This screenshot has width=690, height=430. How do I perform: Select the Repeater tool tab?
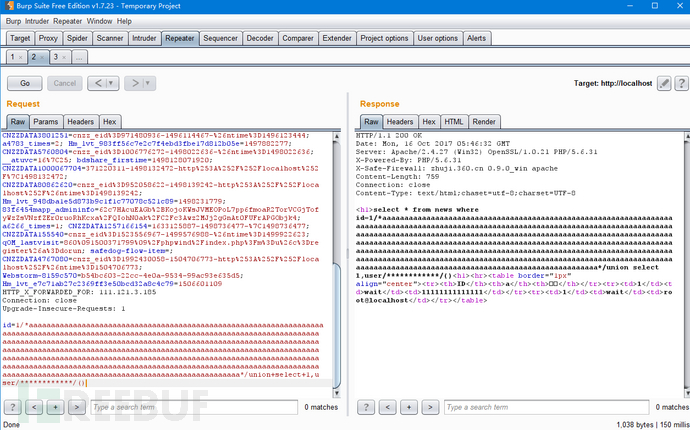pos(180,38)
